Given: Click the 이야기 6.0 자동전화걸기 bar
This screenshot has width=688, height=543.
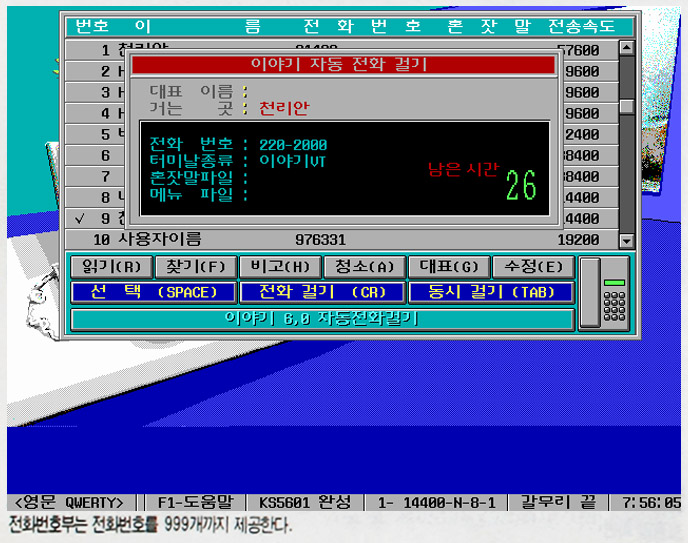Looking at the screenshot, I should pos(322,319).
